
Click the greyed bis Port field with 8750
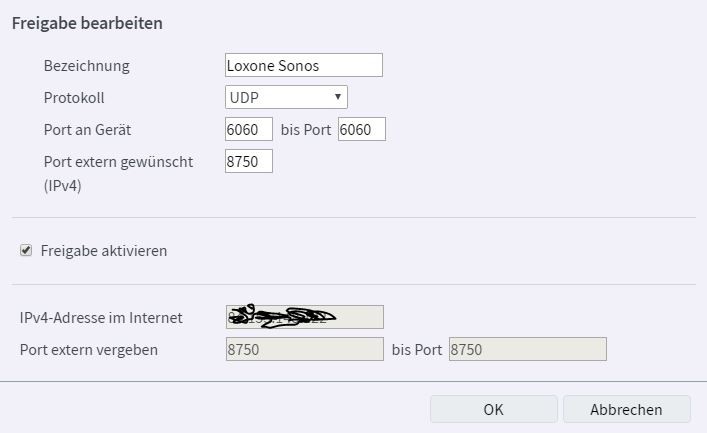(x=527, y=349)
